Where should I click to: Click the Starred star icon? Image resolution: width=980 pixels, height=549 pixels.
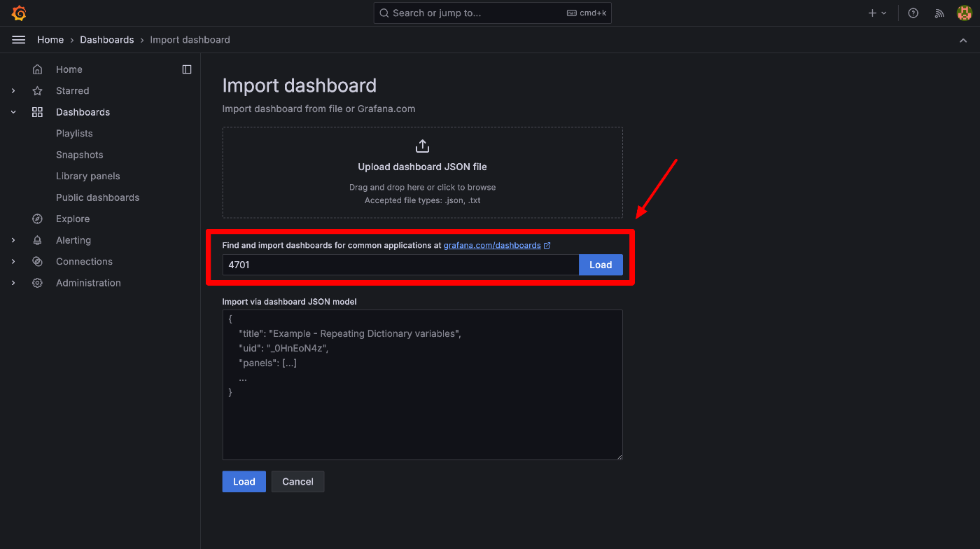point(38,91)
